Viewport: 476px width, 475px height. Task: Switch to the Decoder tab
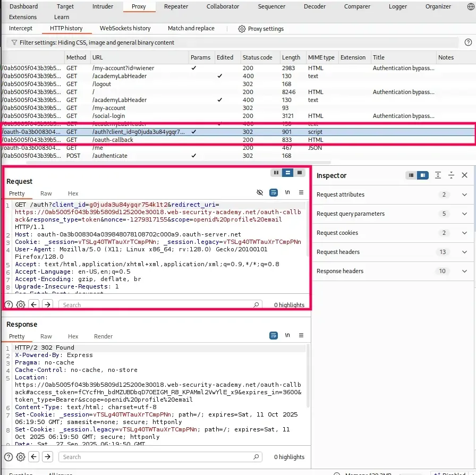314,6
